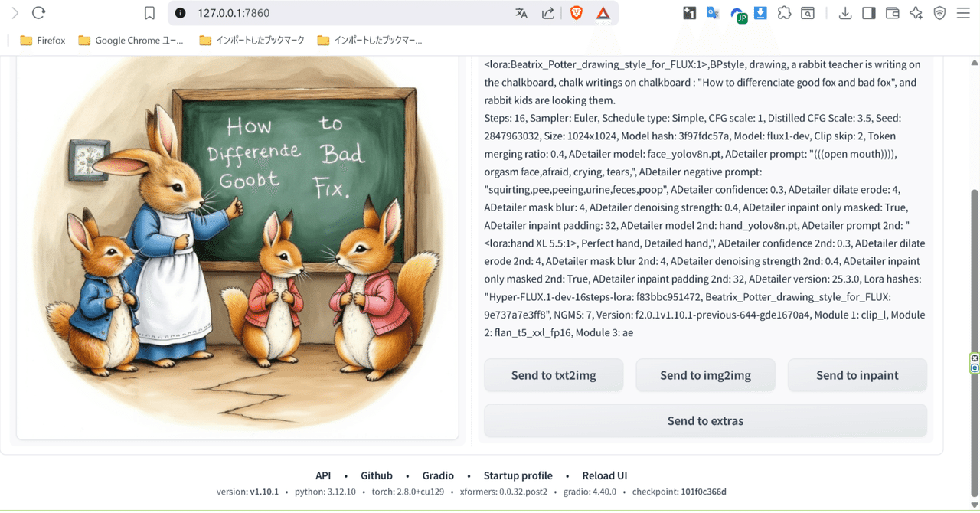The height and width of the screenshot is (513, 980).
Task: Click Reload UI in the footer
Action: (605, 475)
